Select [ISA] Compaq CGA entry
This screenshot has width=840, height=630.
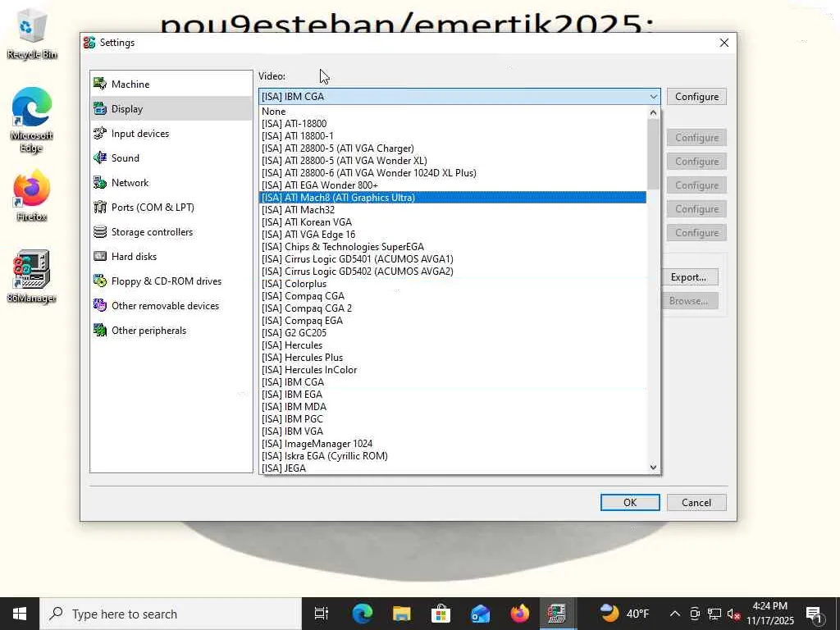point(453,296)
